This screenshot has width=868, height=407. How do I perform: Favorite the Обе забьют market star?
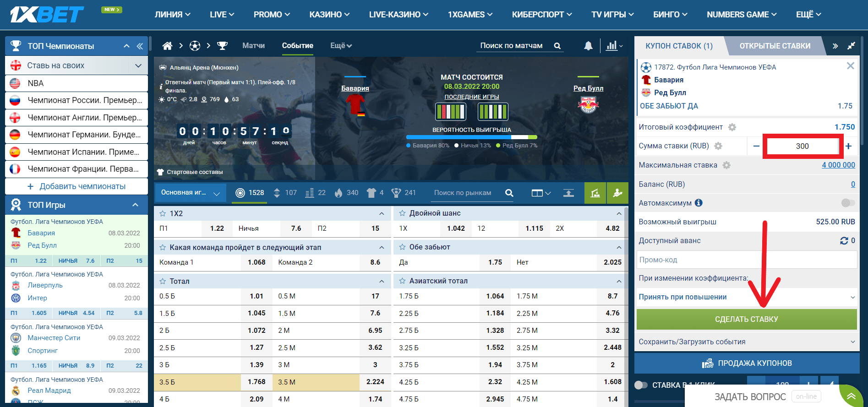coord(402,247)
